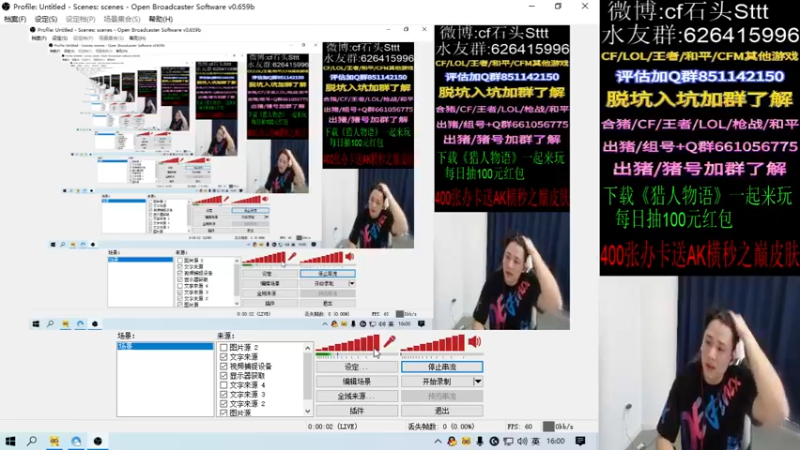Click the 插件 plugins button

pos(357,411)
